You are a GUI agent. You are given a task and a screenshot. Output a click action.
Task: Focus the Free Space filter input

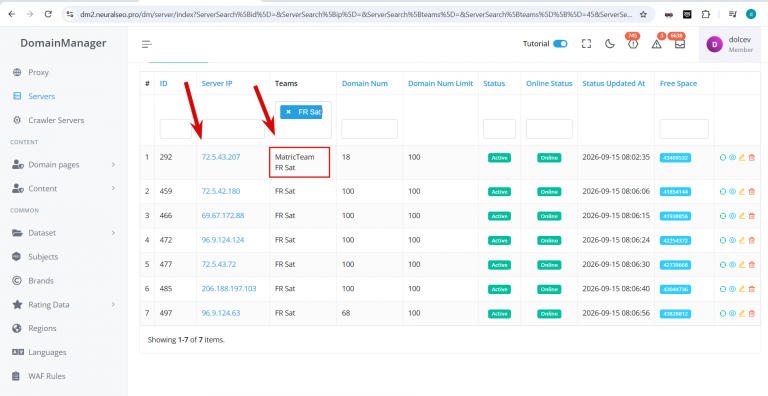[x=684, y=129]
